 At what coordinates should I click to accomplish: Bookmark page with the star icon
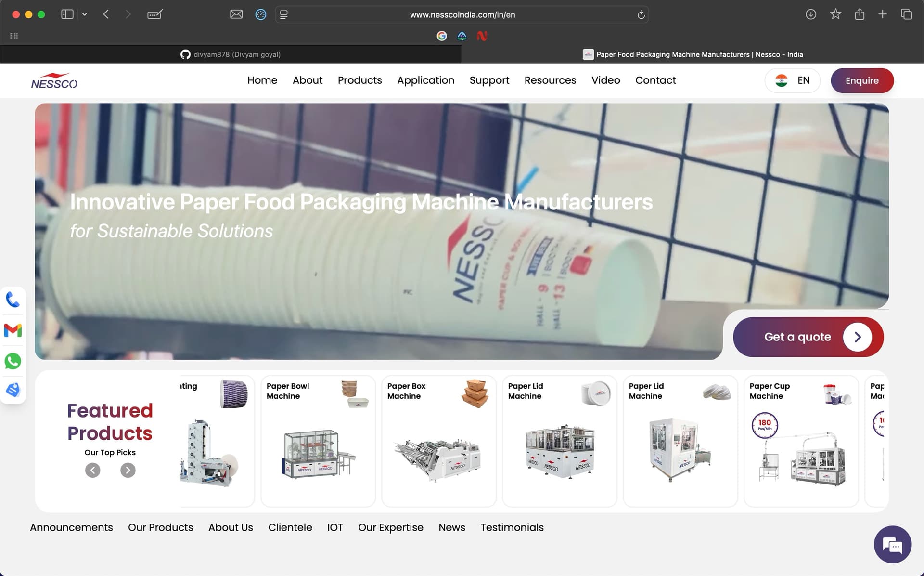point(835,14)
